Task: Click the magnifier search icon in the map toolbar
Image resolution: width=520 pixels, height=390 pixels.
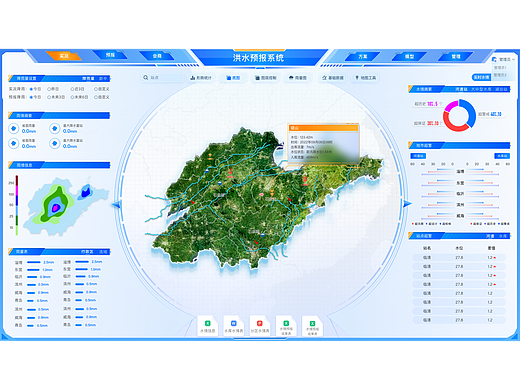Action: click(146, 78)
